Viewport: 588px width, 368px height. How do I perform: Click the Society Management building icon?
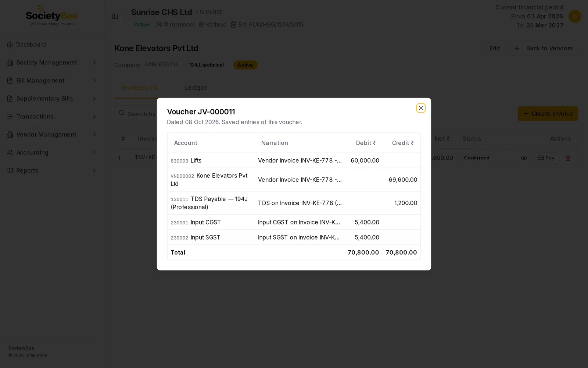(x=10, y=63)
